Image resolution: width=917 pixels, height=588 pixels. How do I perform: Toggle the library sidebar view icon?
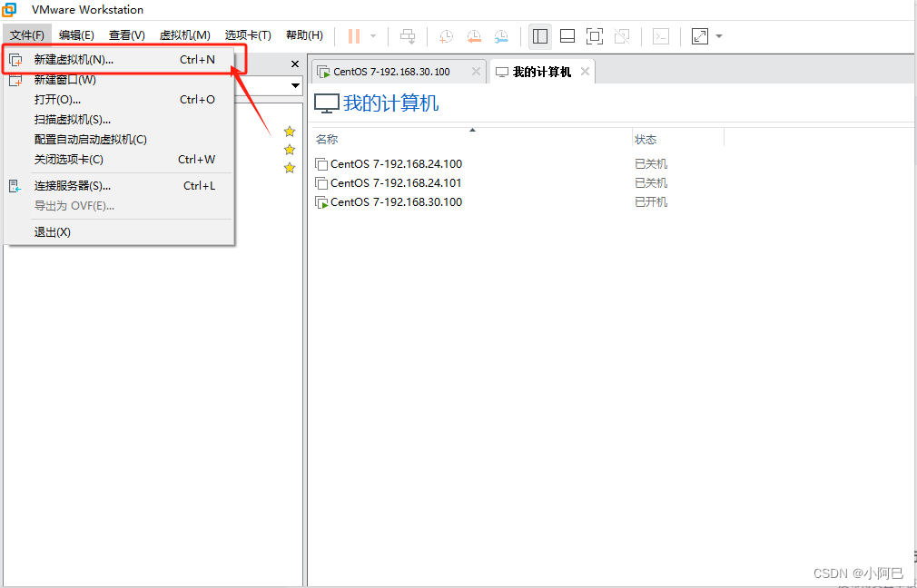(540, 36)
